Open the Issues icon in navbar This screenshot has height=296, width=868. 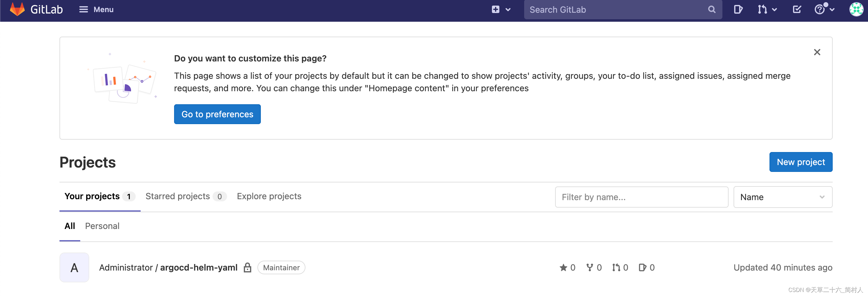(x=738, y=9)
